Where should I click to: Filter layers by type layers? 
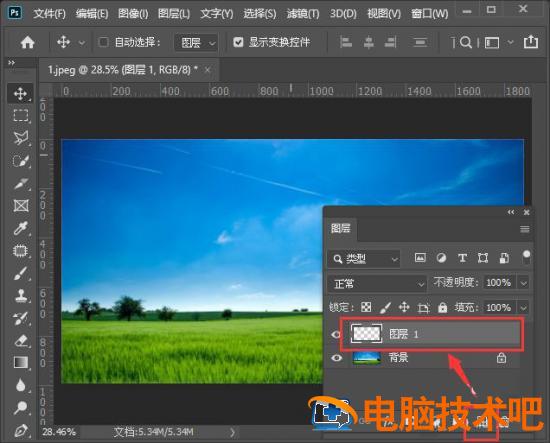coord(462,258)
